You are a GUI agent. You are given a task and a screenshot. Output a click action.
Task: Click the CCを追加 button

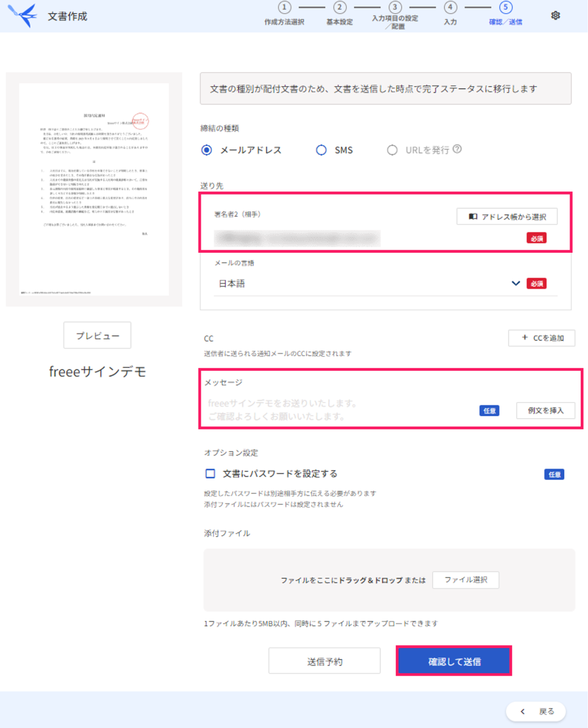(541, 338)
